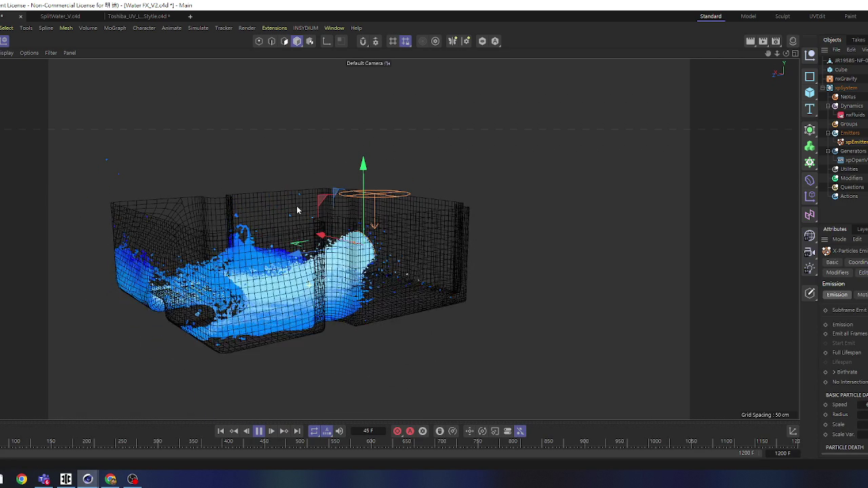Switch to the Takes tab
868x488 pixels.
tap(859, 40)
